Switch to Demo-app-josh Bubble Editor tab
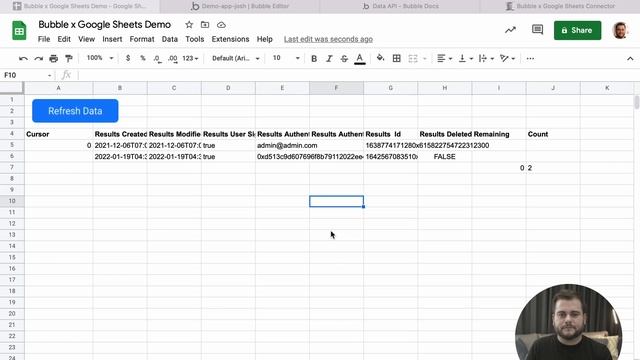 coord(240,6)
